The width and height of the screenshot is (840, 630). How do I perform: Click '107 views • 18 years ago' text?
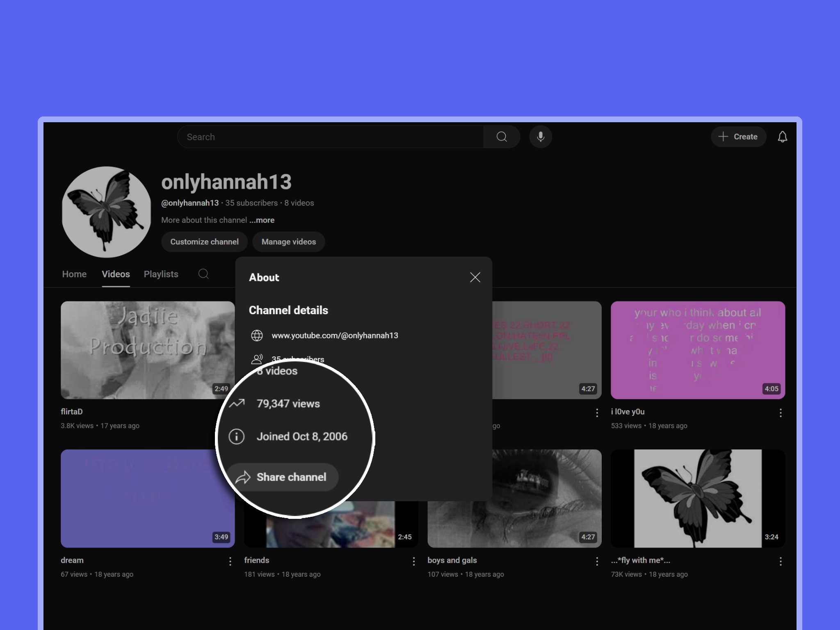tap(466, 574)
